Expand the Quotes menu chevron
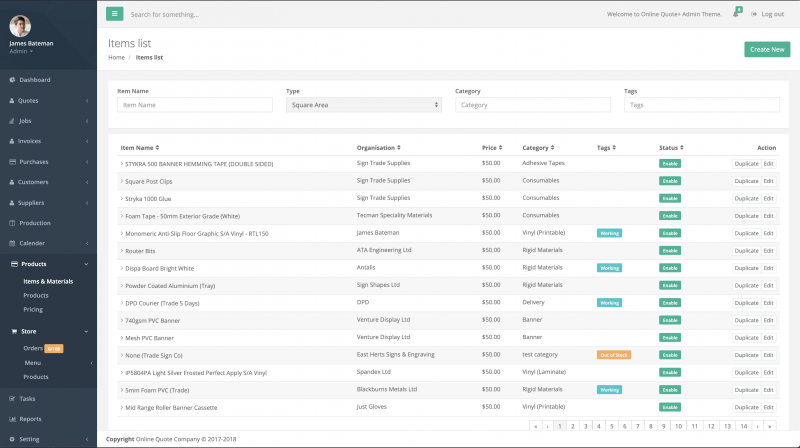This screenshot has height=448, width=800. (x=87, y=101)
